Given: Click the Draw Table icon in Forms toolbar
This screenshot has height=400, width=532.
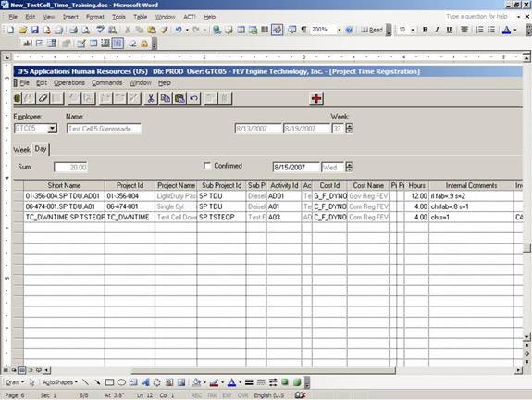Looking at the screenshot, I should 80,44.
